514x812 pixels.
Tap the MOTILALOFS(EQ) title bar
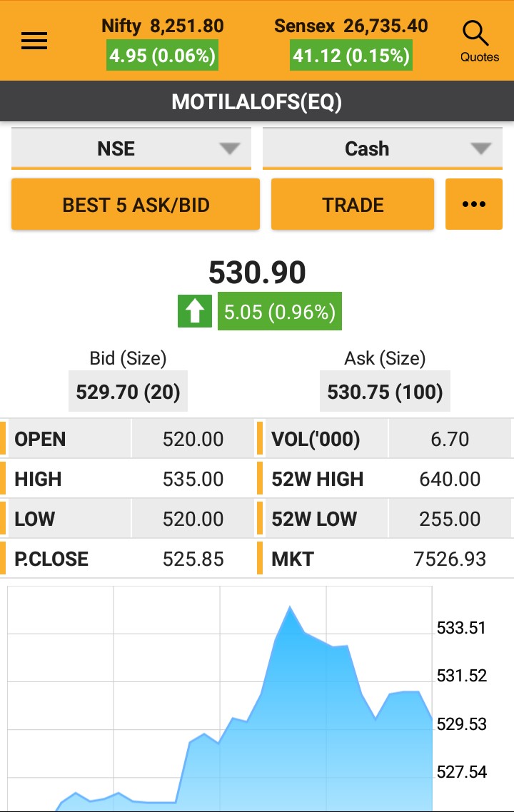[x=257, y=102]
